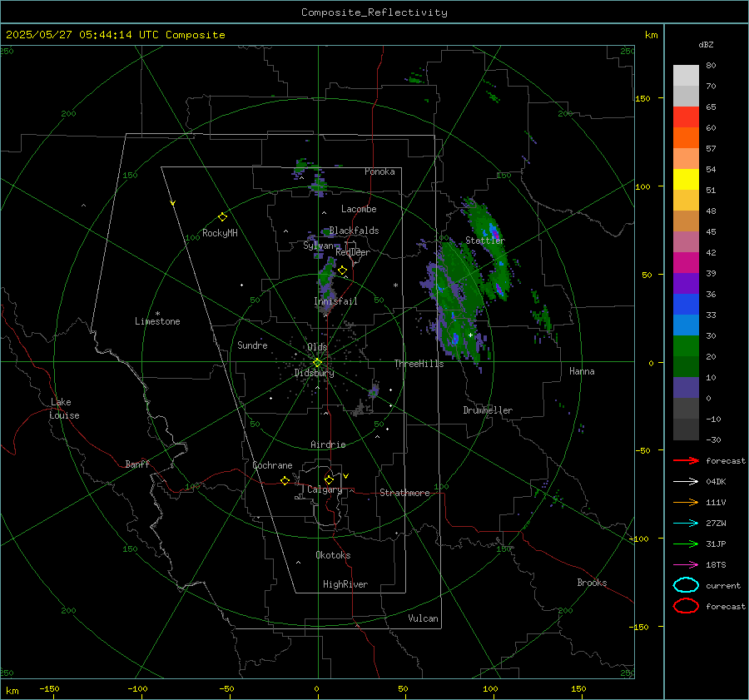
Task: Click the Lake Louise label
Action: coord(64,409)
